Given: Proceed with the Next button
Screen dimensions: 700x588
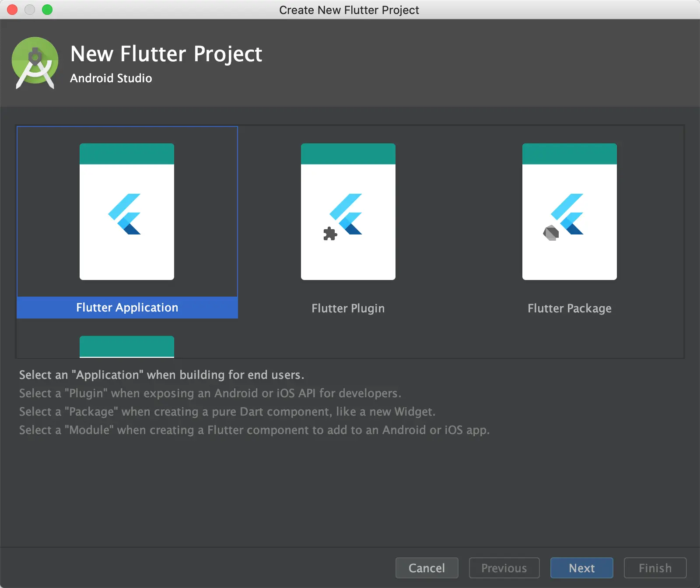Looking at the screenshot, I should [x=582, y=568].
